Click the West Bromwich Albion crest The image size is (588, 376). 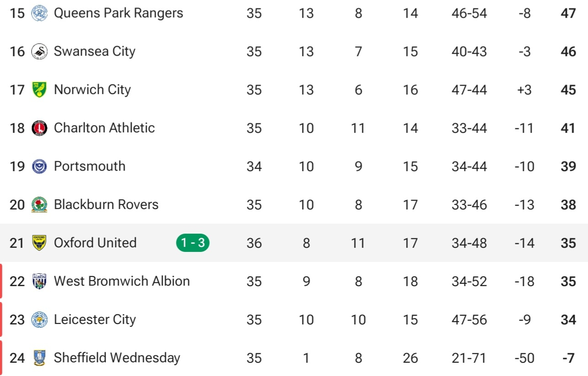pos(39,281)
